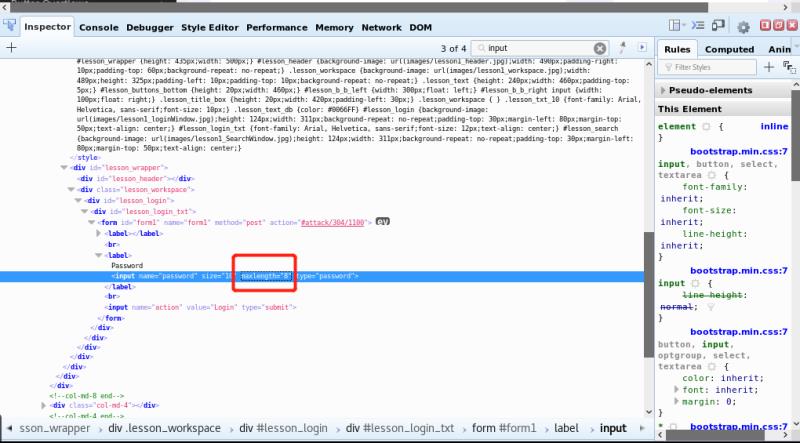Click the markup view vertical scrollbar
The image size is (800, 443).
(649, 294)
